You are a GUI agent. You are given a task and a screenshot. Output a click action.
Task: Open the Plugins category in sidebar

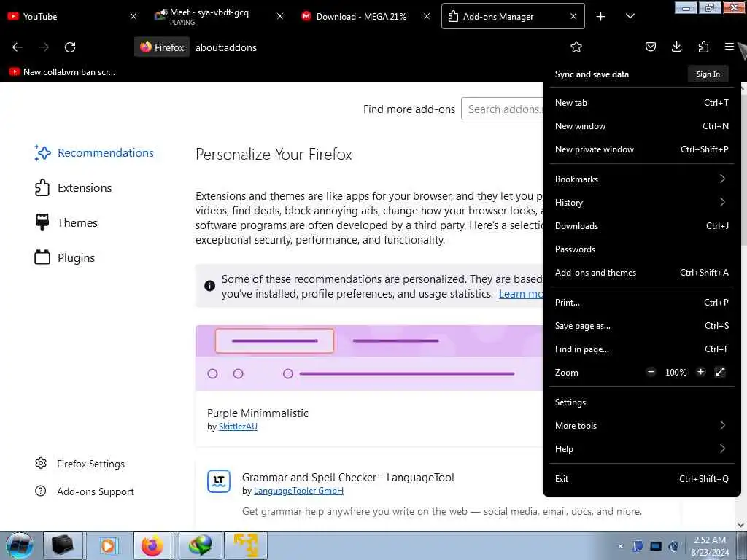65,257
